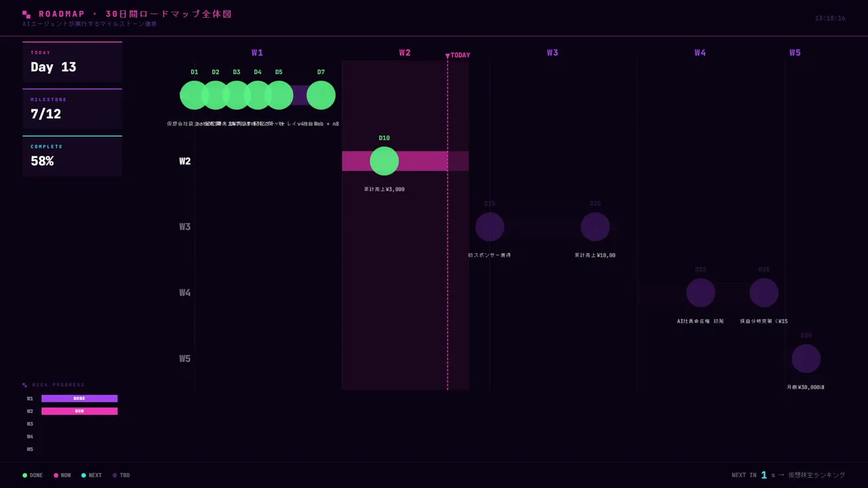This screenshot has height=488, width=868.
Task: Click the cyan countdown number 1
Action: pyautogui.click(x=764, y=475)
